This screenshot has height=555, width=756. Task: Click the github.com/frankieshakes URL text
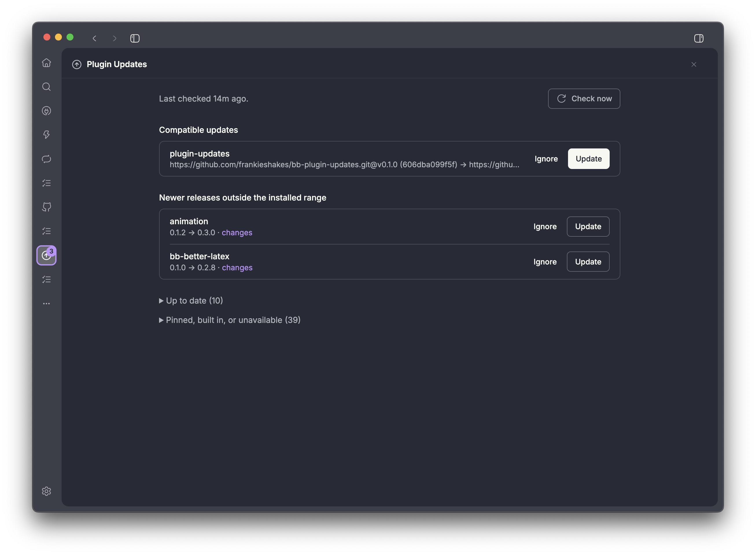pos(344,165)
